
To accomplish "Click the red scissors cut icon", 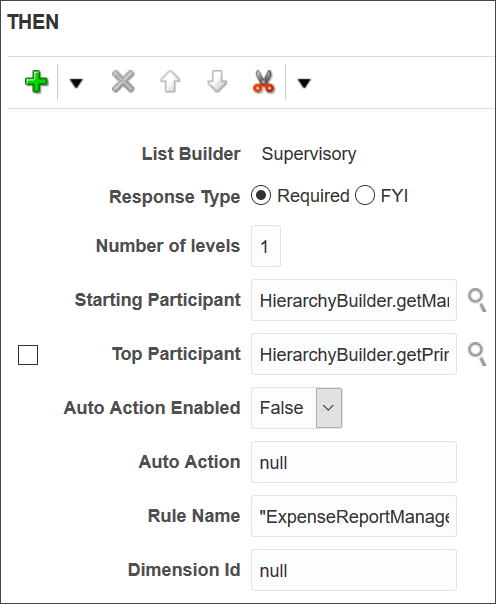I will click(264, 82).
